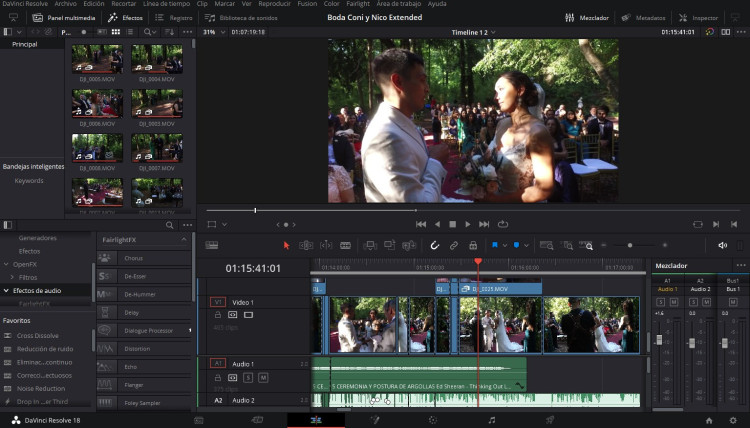Toggle the magnet Snapping icon
Image resolution: width=750 pixels, height=428 pixels.
(x=434, y=245)
